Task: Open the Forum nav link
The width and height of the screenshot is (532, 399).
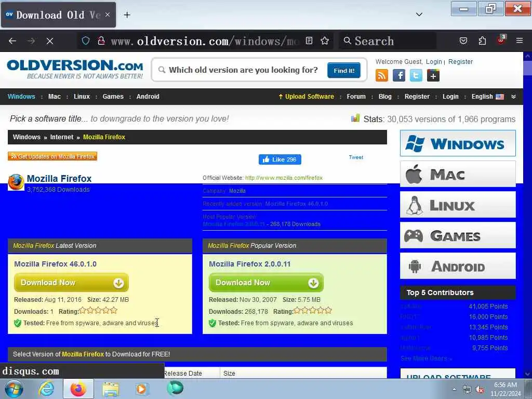Action: pos(356,96)
